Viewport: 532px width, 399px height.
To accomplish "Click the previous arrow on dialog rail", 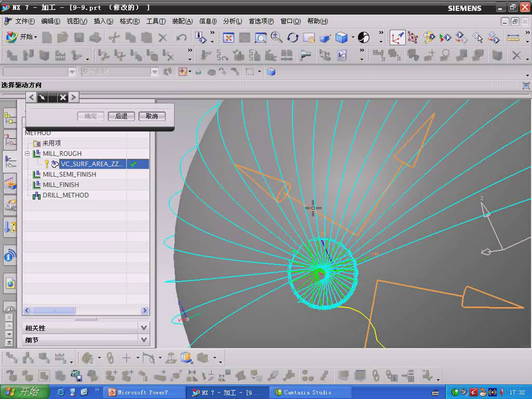I will [31, 98].
